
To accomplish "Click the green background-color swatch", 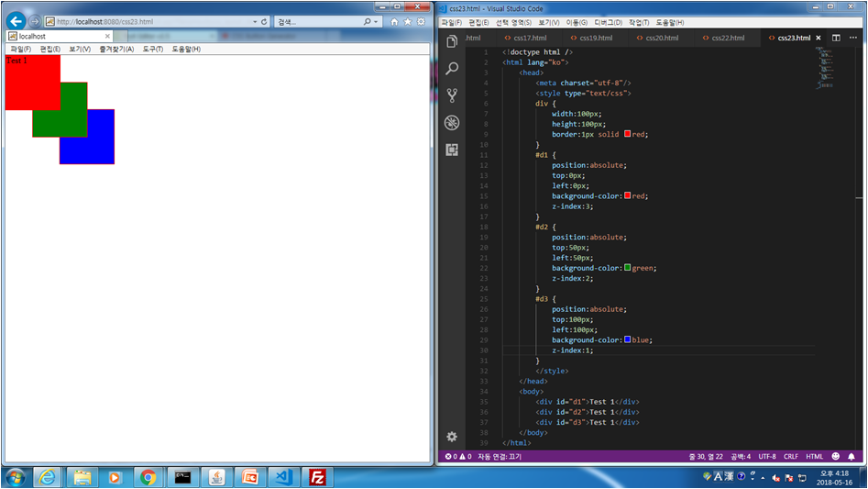I will click(627, 268).
